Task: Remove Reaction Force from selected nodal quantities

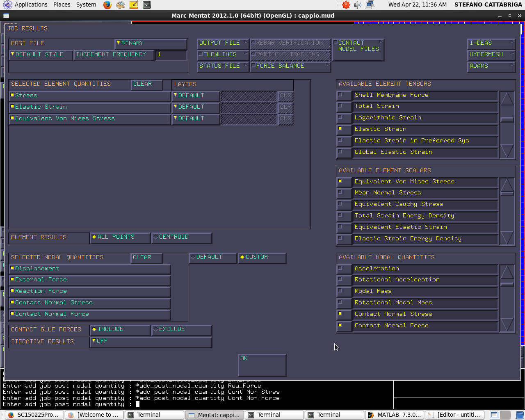Action: 90,292
